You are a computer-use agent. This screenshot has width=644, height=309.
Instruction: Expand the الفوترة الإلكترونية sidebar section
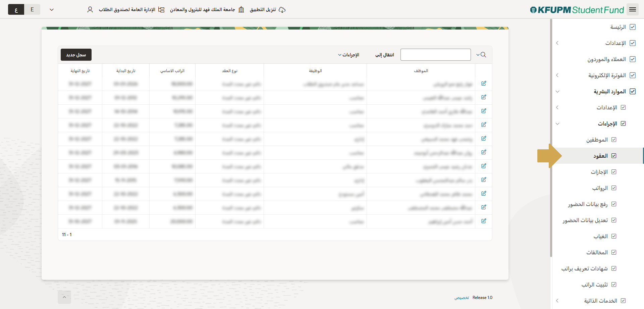(x=557, y=75)
